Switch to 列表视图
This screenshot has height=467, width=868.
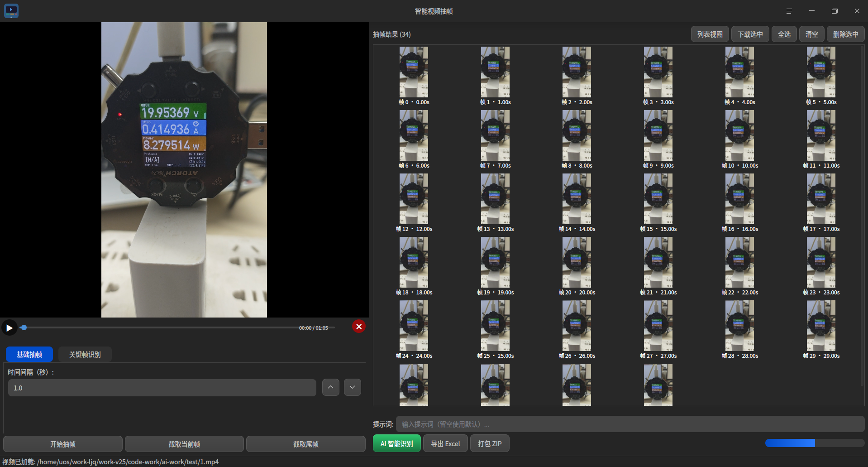pos(710,34)
